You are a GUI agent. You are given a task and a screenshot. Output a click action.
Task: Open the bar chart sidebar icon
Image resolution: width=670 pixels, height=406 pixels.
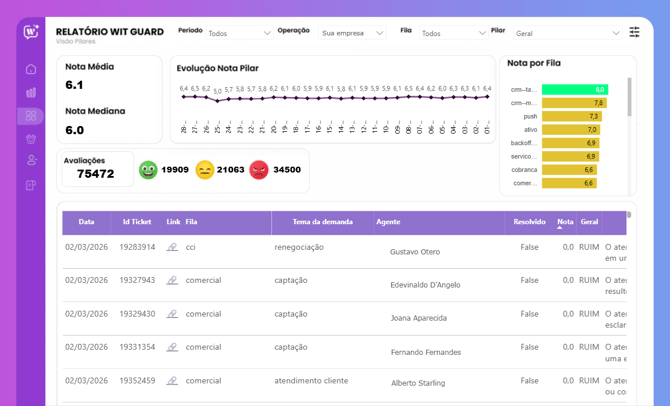click(x=31, y=92)
